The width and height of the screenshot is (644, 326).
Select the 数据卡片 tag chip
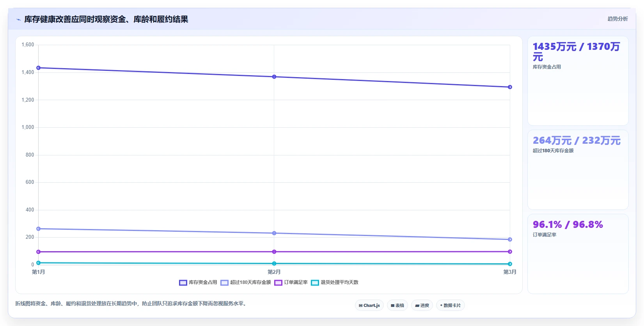(x=451, y=305)
